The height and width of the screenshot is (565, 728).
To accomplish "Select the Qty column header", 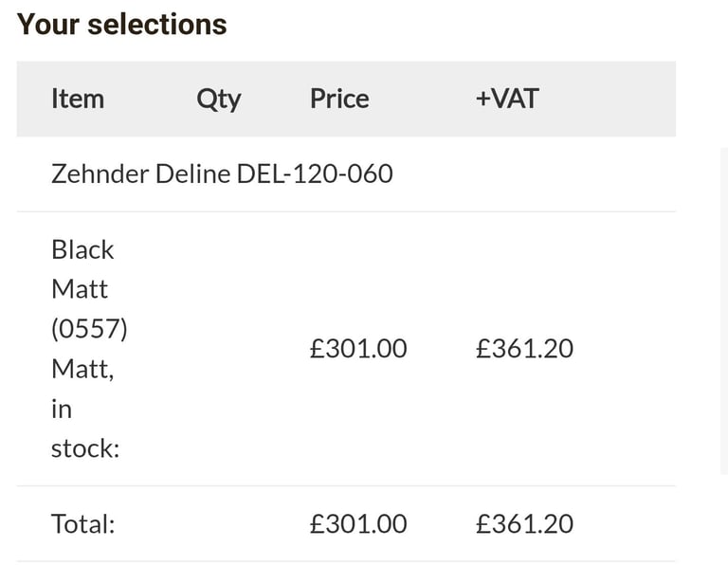I will (218, 100).
